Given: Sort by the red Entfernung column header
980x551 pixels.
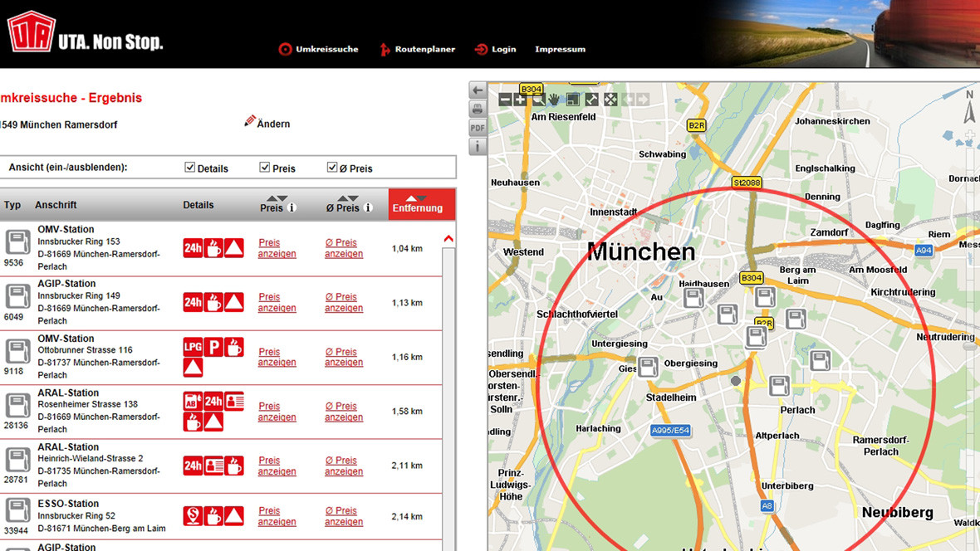Looking at the screenshot, I should [422, 204].
